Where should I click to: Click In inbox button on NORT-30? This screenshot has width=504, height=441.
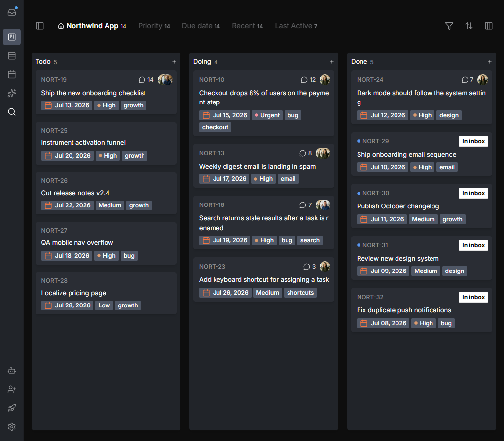473,193
